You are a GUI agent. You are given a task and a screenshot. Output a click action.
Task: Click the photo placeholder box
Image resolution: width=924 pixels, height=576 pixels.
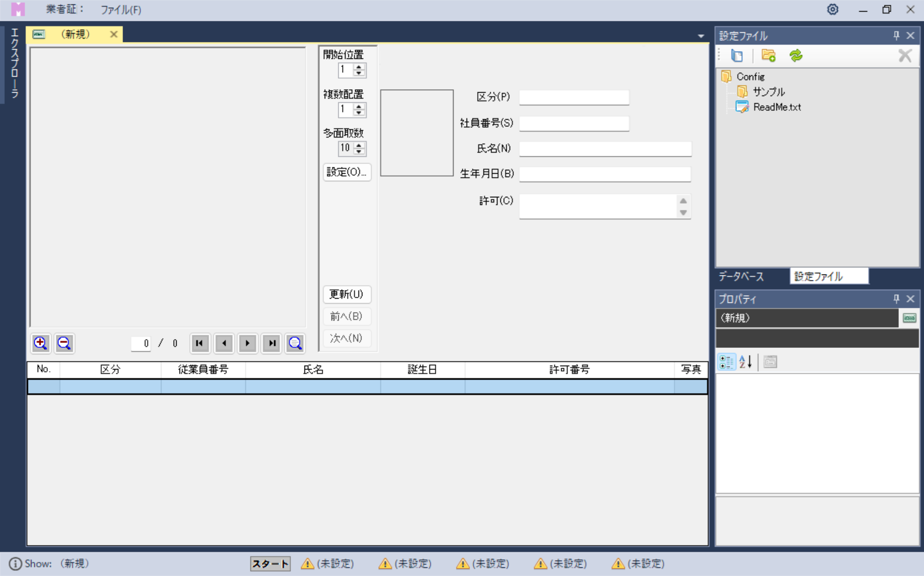pos(417,133)
